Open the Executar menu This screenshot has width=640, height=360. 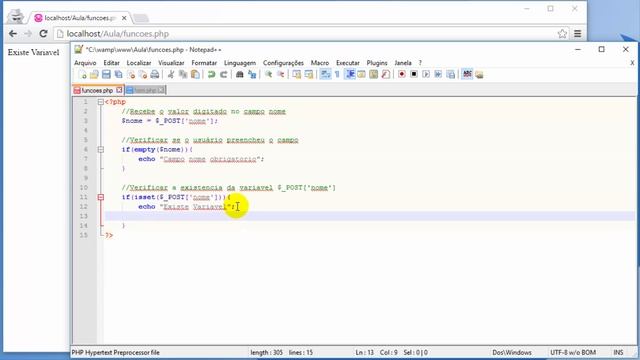(x=348, y=63)
